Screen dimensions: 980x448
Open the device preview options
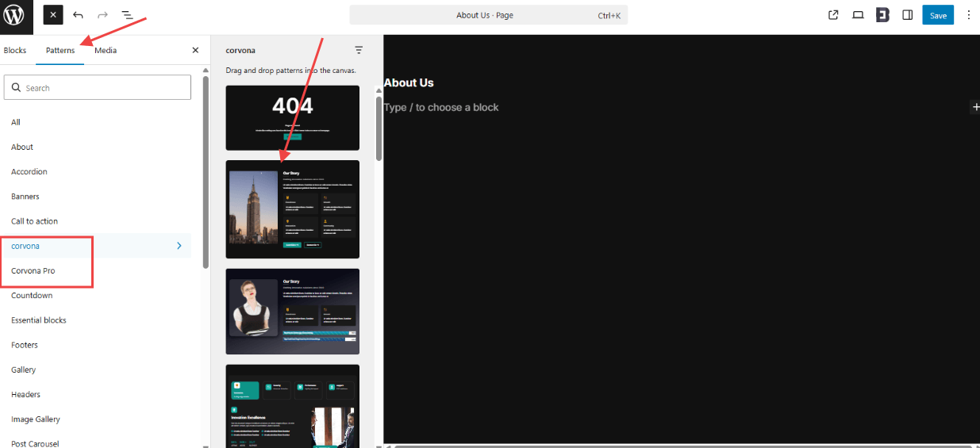(x=858, y=15)
